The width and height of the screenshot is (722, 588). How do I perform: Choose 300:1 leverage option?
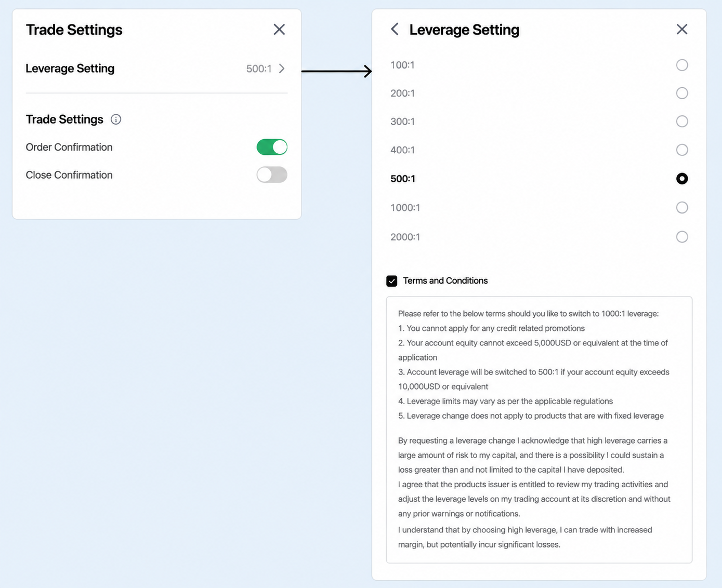pyautogui.click(x=682, y=121)
